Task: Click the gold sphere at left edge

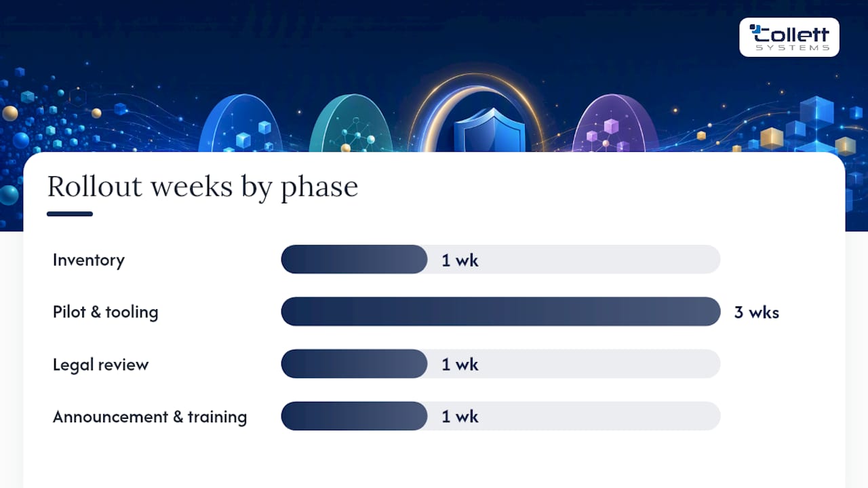Action: tap(9, 113)
